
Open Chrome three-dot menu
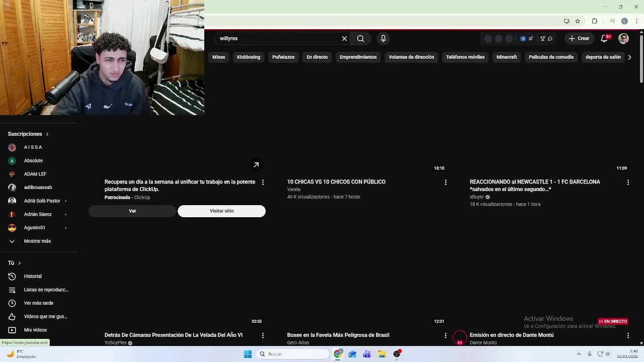tap(636, 21)
